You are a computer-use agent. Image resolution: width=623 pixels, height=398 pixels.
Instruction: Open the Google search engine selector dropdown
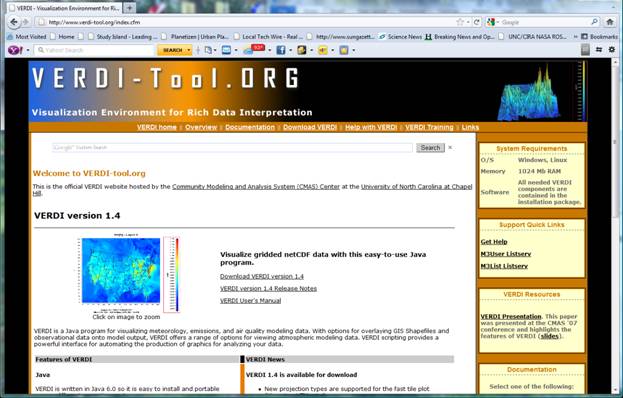493,22
